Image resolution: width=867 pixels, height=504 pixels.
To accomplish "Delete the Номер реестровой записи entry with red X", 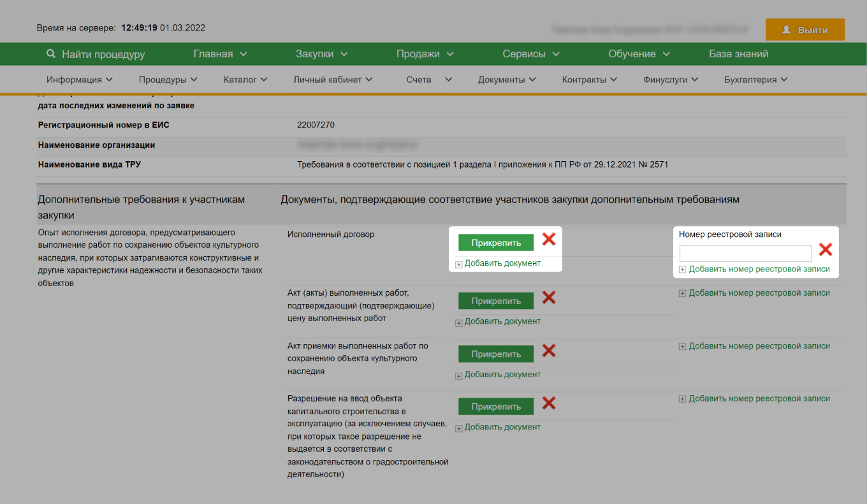I will point(826,250).
